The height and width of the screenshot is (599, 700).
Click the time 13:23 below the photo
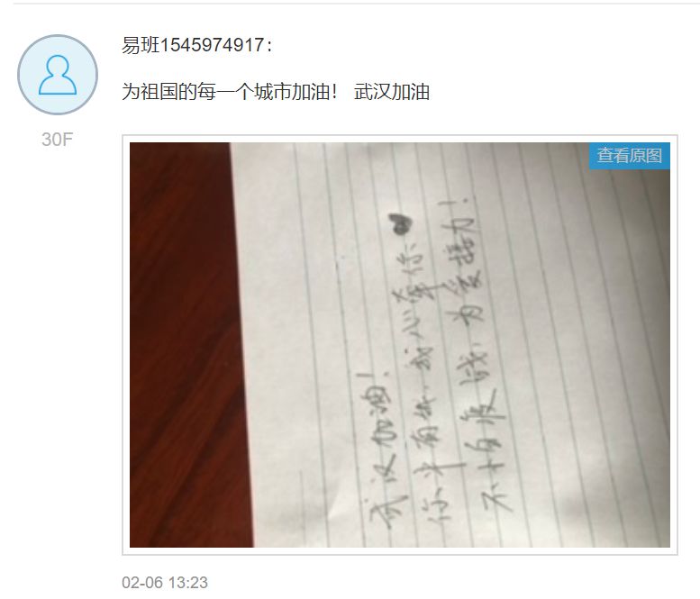coord(188,583)
